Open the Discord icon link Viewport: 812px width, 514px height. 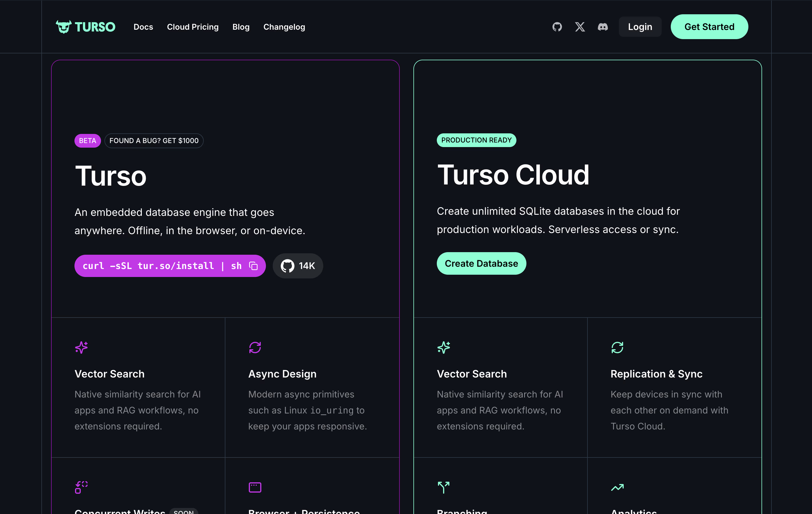pos(603,27)
